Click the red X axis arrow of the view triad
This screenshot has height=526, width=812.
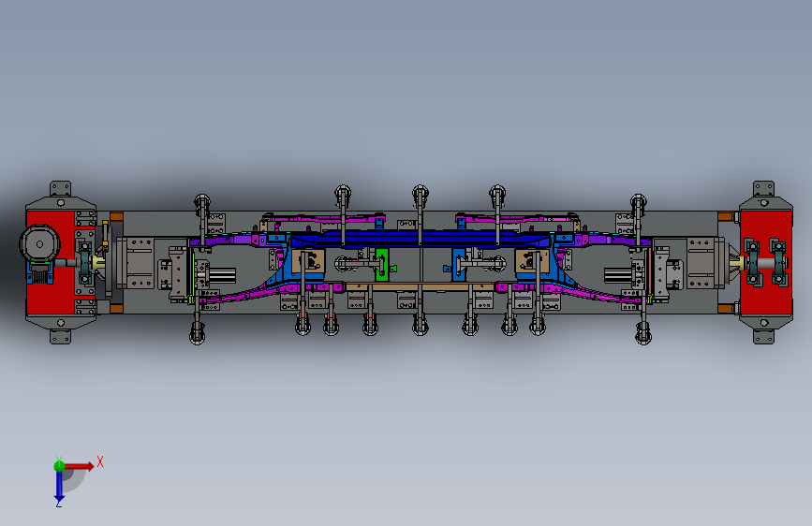click(x=81, y=466)
